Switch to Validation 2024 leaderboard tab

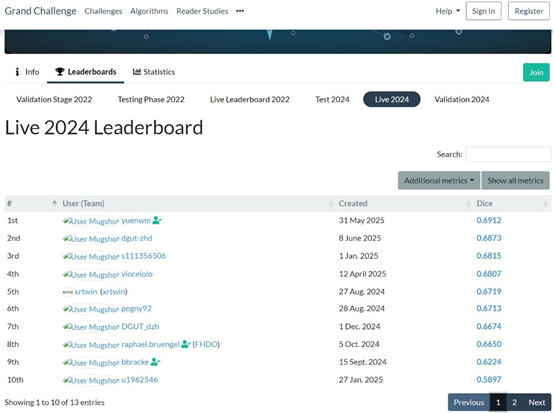[461, 99]
